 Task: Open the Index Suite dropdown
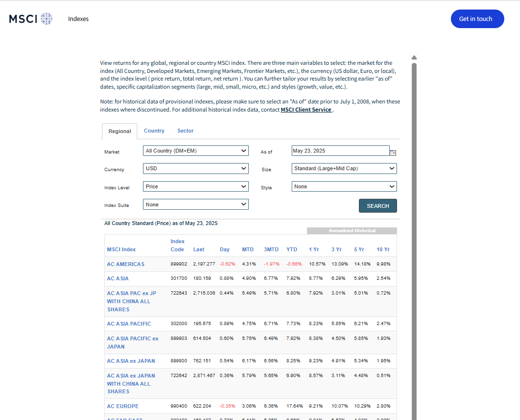click(196, 205)
